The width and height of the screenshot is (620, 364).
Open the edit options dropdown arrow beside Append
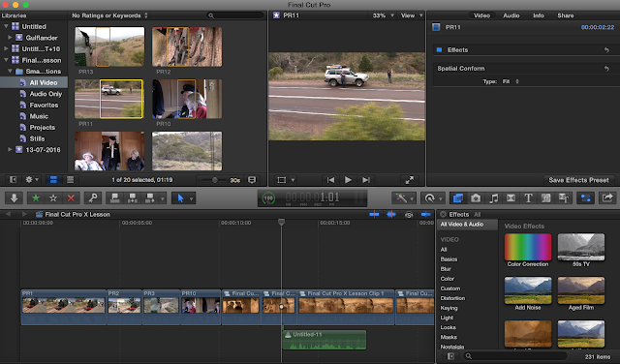163,198
